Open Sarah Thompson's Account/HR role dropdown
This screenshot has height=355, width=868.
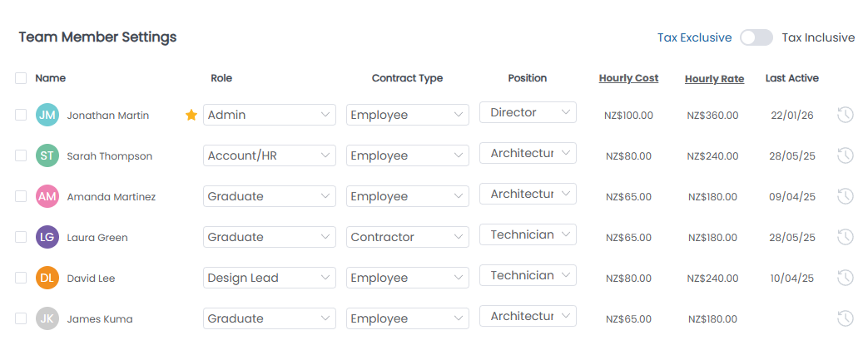[270, 156]
